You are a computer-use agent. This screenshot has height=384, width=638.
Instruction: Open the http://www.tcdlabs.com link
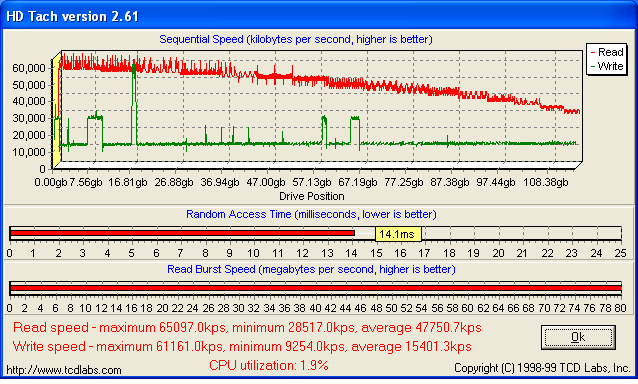[64, 370]
